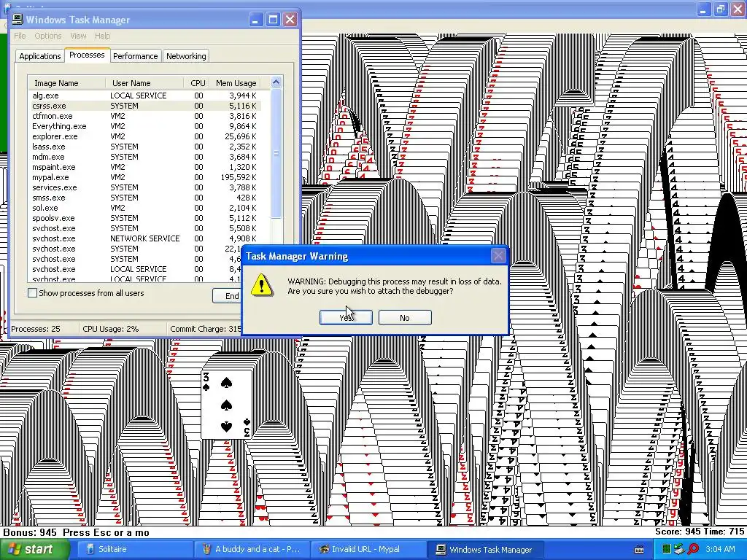Open the File menu in Task Manager
Viewport: 747px width, 560px height.
click(x=20, y=36)
